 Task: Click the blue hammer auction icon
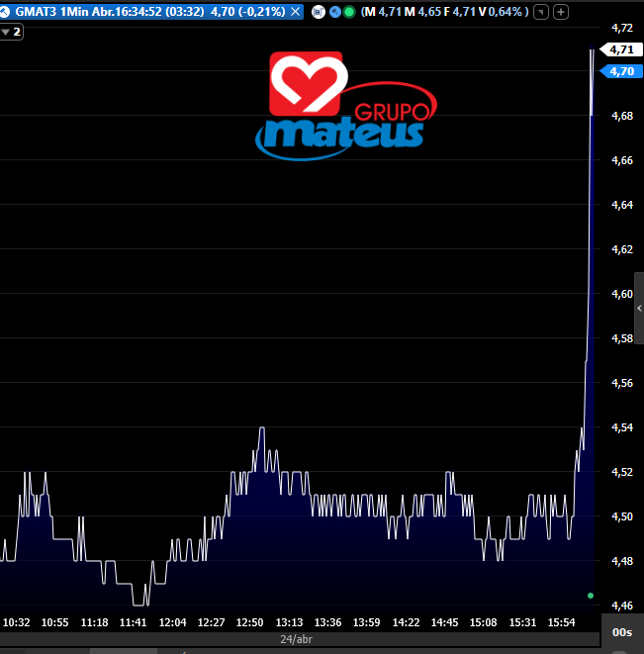(335, 12)
